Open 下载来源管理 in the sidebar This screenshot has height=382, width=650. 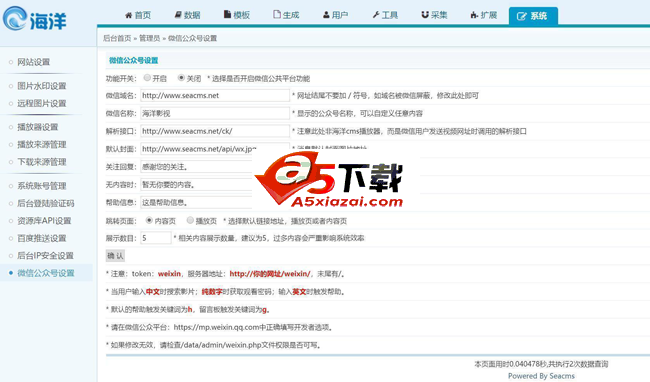(42, 162)
